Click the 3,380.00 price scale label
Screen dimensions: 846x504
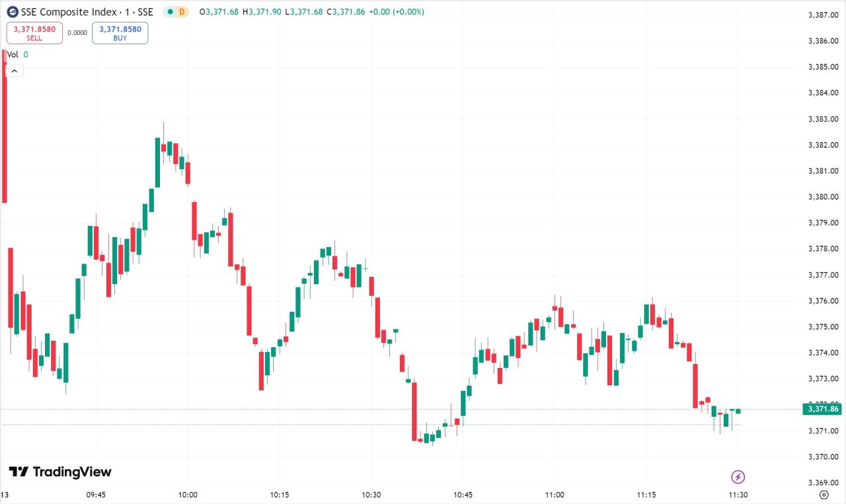[x=824, y=197]
